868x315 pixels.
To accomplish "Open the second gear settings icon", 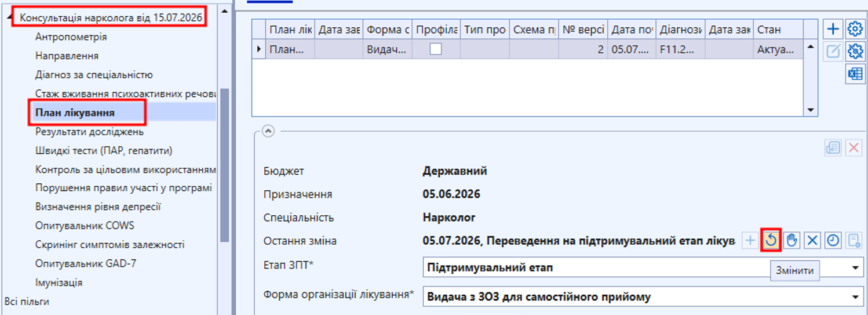I will [855, 52].
